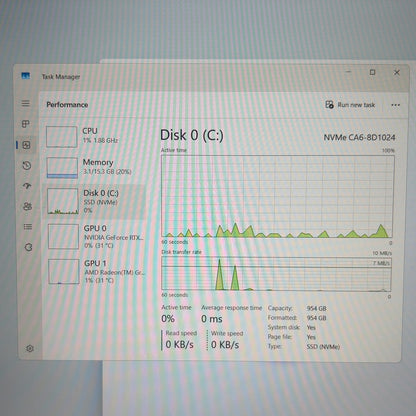Image resolution: width=416 pixels, height=416 pixels.
Task: Open the Startup apps icon
Action: pyautogui.click(x=27, y=186)
